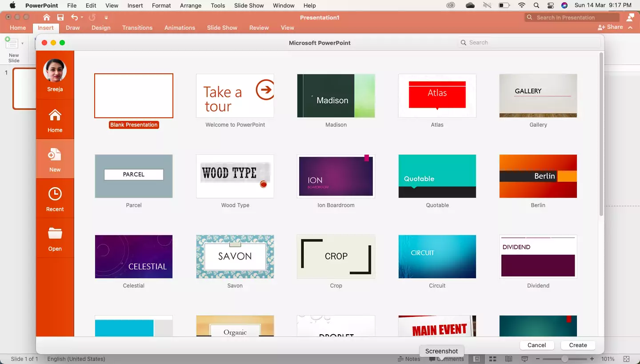Click the Create button
Viewport: 640px width, 364px height.
tap(578, 345)
